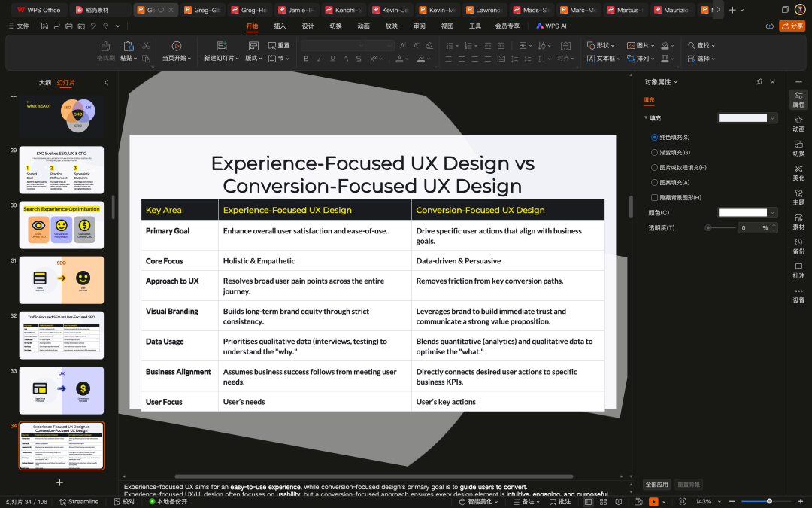Image resolution: width=812 pixels, height=508 pixels.
Task: Switch to reading view book icon
Action: point(618,502)
